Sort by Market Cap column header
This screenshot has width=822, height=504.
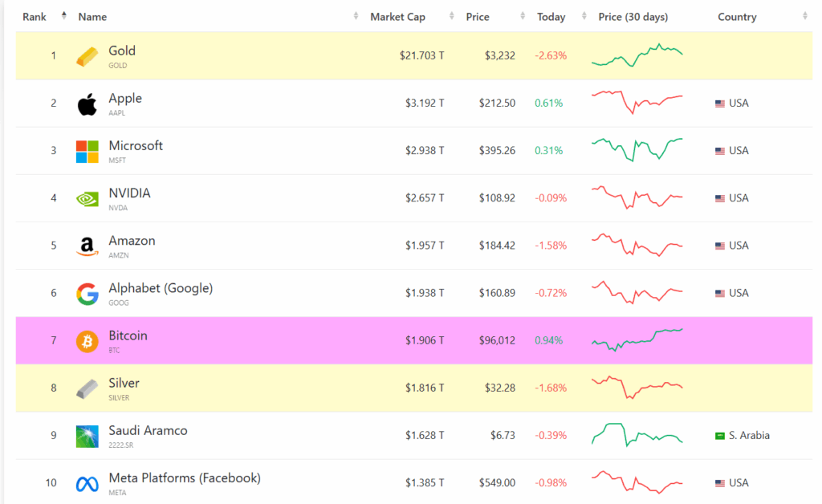397,17
